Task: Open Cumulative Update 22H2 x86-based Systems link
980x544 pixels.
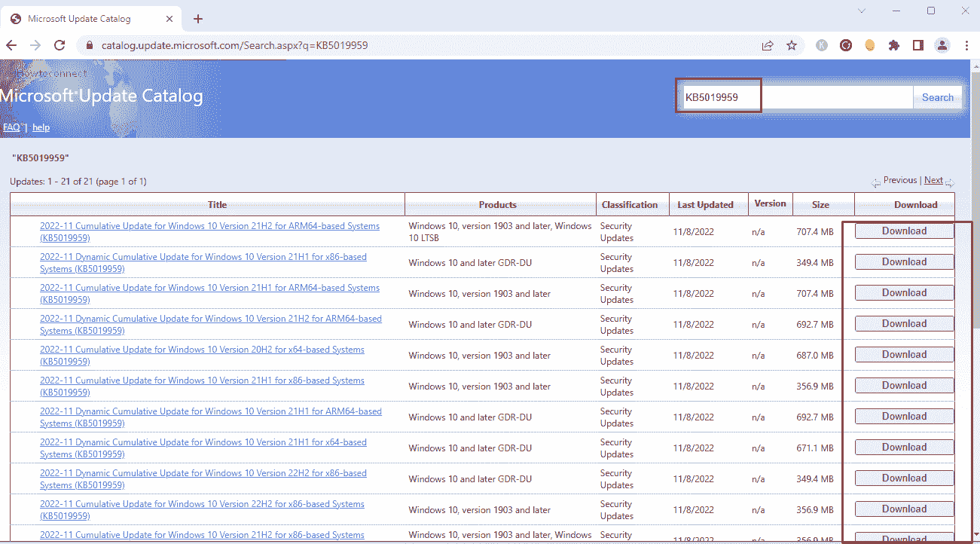Action: (202, 510)
